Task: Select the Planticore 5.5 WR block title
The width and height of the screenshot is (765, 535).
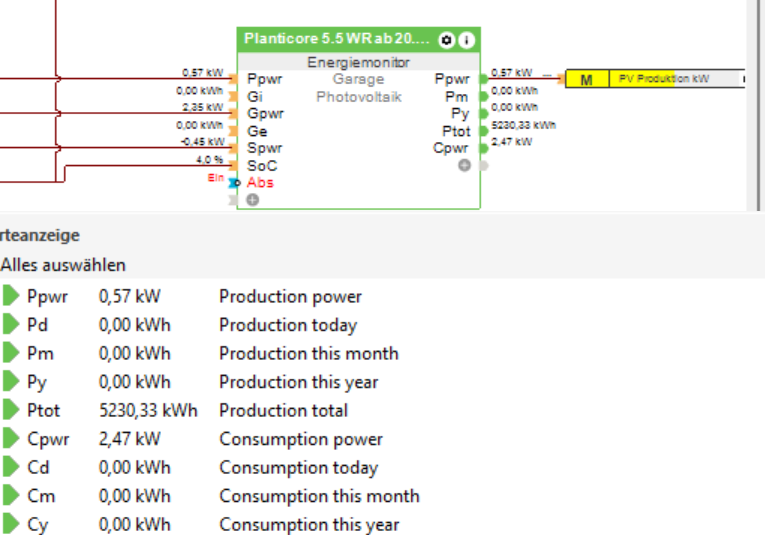Action: (x=335, y=40)
